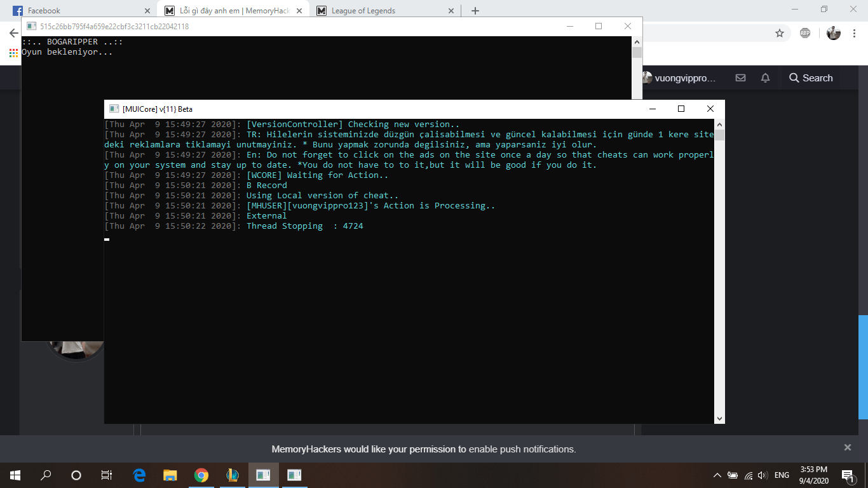
Task: Bookmark this page with the star
Action: 780,33
